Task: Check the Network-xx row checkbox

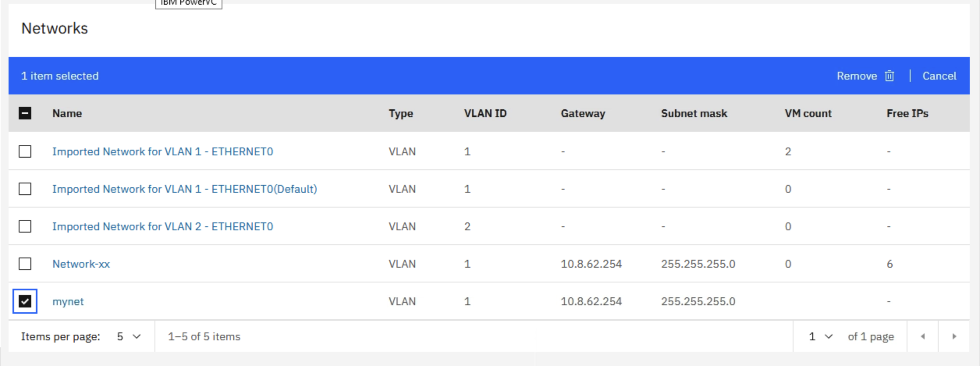Action: [x=25, y=264]
